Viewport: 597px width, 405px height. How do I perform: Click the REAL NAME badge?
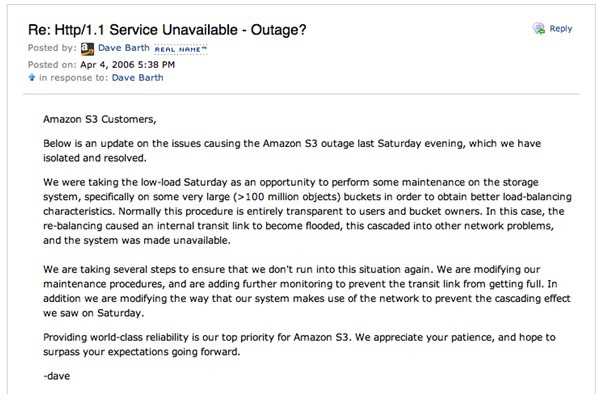pos(180,49)
